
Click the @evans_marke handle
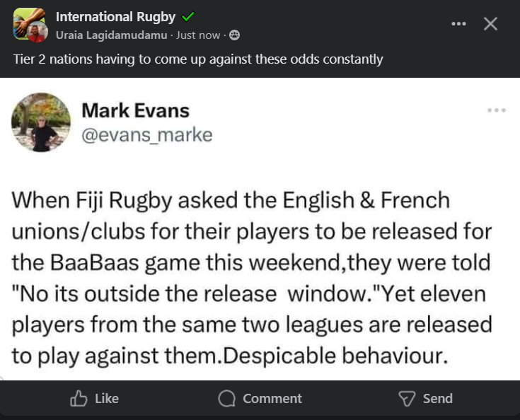146,134
